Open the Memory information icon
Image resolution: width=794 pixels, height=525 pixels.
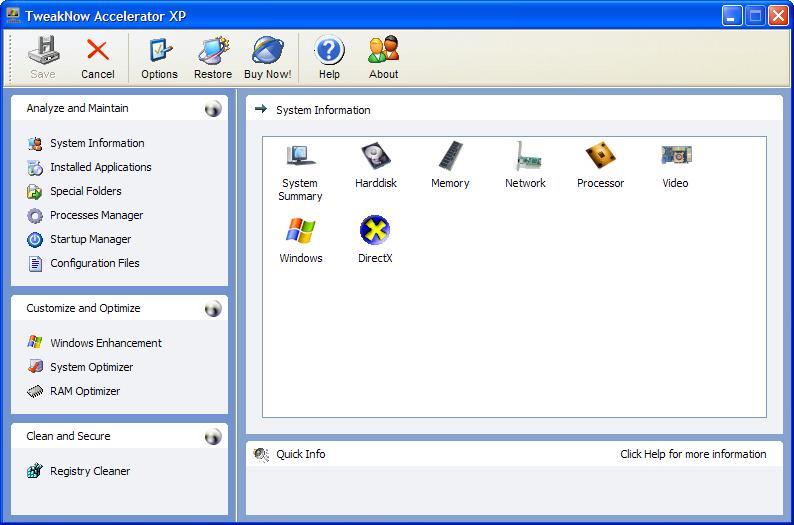(x=450, y=155)
